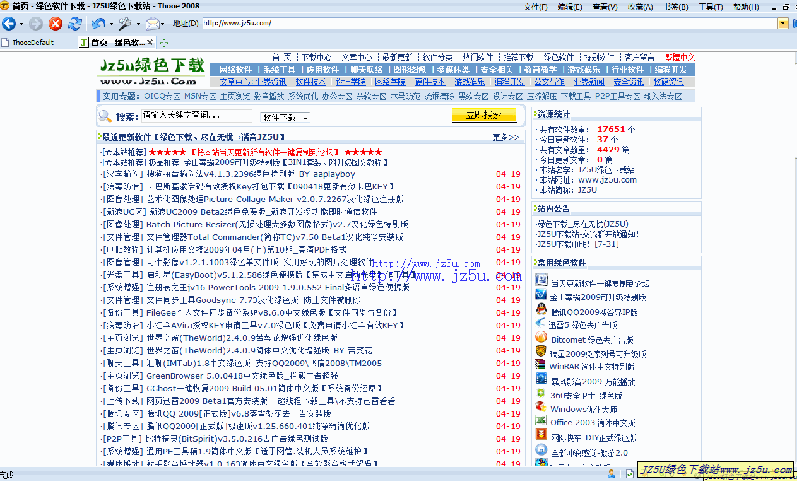Click the 瑞星2009 shield icon

coord(541,351)
